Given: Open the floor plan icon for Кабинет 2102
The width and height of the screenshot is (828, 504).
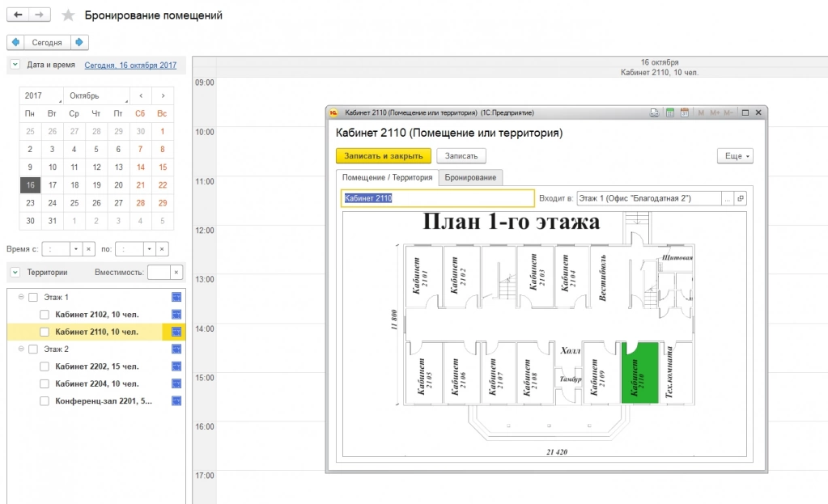Looking at the screenshot, I should (x=176, y=314).
